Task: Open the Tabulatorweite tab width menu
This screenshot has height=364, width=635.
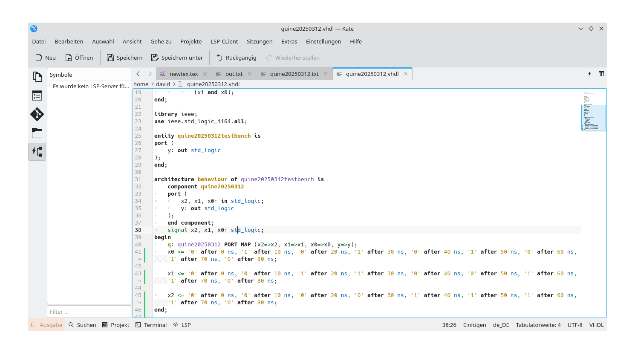Action: tap(538, 325)
